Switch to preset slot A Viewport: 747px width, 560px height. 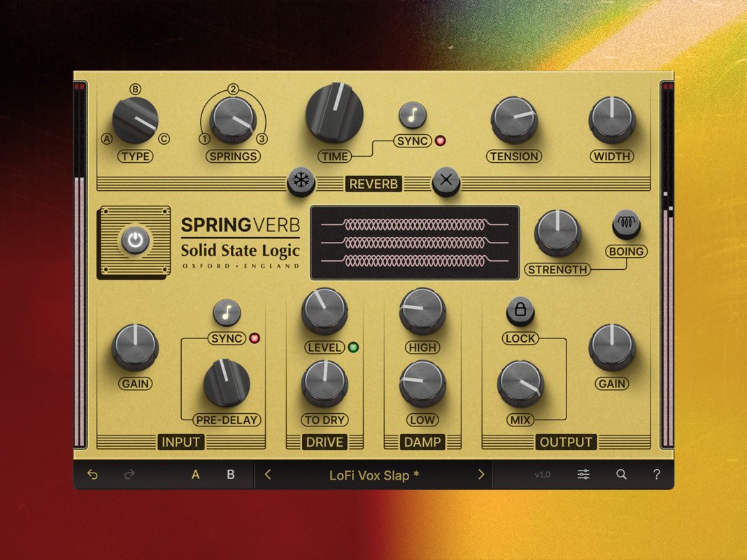[195, 474]
